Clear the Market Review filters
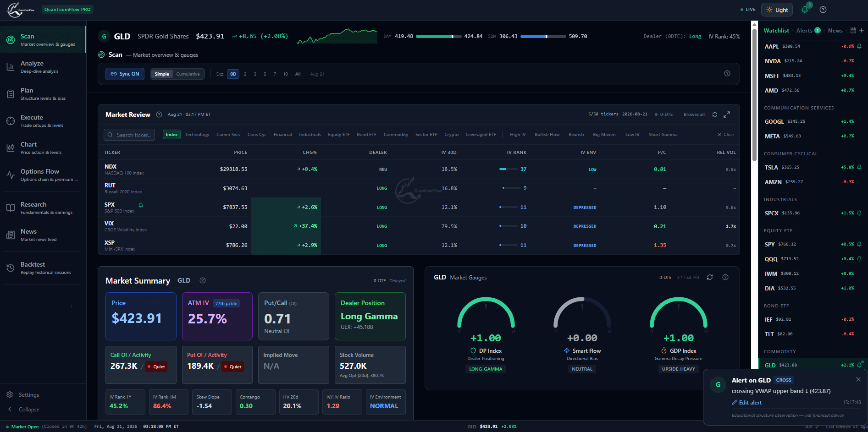This screenshot has height=432, width=868. [x=726, y=135]
